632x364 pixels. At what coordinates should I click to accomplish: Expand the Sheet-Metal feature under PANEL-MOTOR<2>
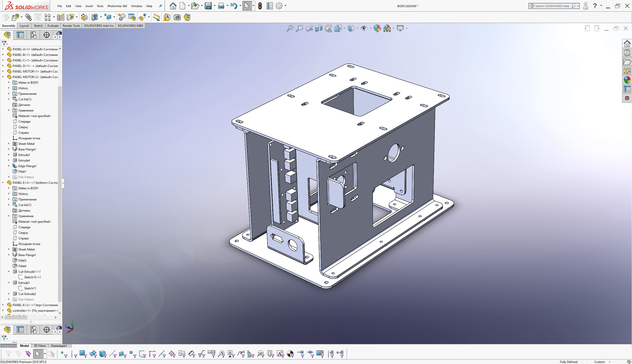pyautogui.click(x=9, y=144)
